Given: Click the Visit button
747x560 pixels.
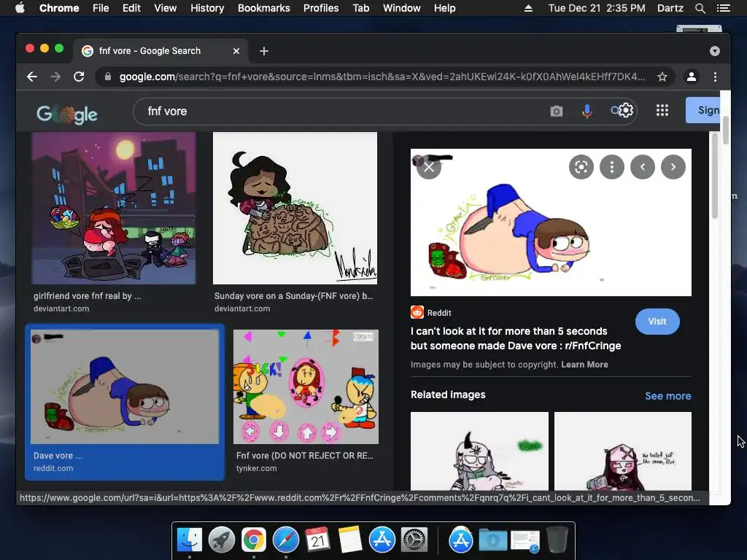Looking at the screenshot, I should point(657,322).
